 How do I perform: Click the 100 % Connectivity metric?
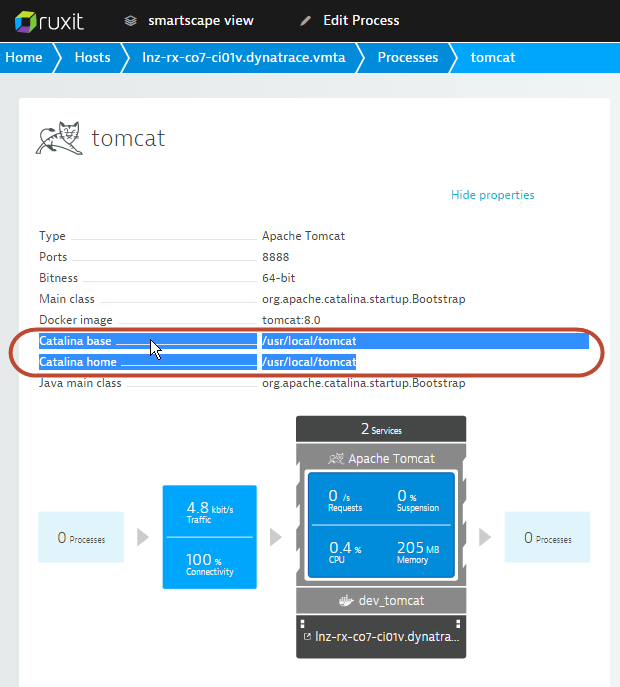click(209, 565)
